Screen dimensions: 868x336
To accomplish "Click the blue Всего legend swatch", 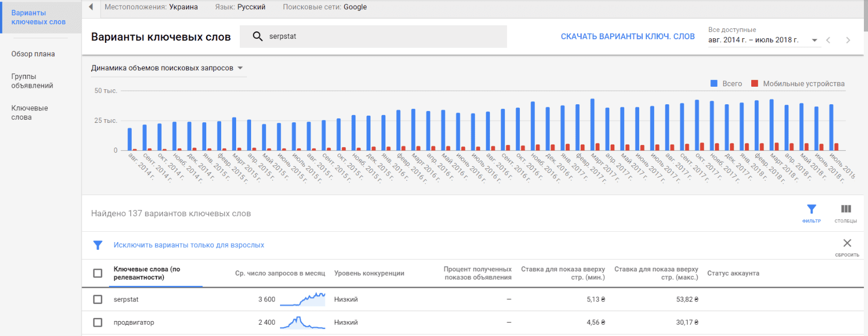I will click(x=714, y=84).
